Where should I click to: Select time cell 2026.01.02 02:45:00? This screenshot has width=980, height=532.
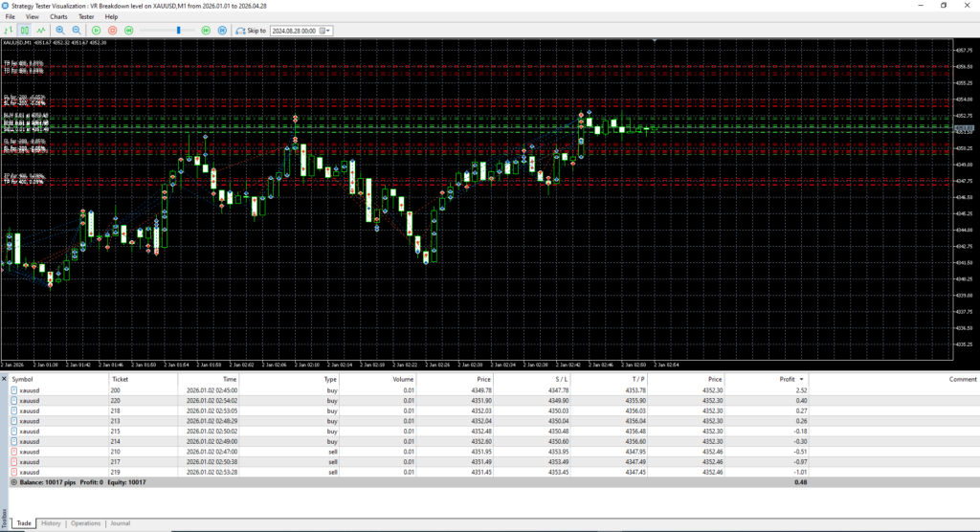pyautogui.click(x=212, y=390)
